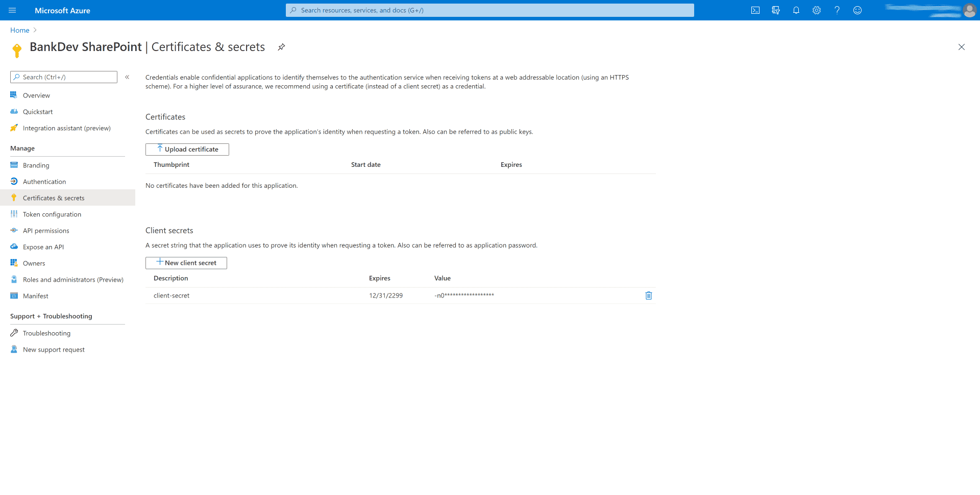Viewport: 980px width, 495px height.
Task: Click the Integration assistant rocket icon
Action: click(14, 128)
